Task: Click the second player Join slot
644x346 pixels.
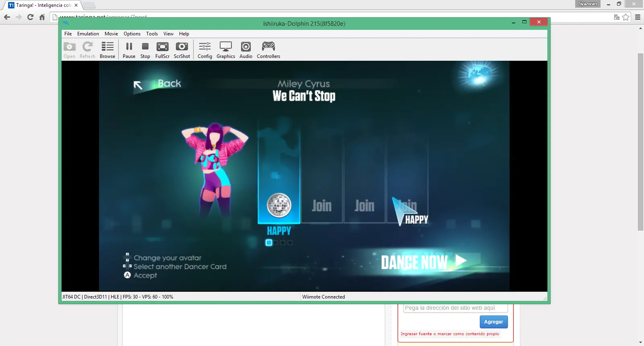Action: 322,206
